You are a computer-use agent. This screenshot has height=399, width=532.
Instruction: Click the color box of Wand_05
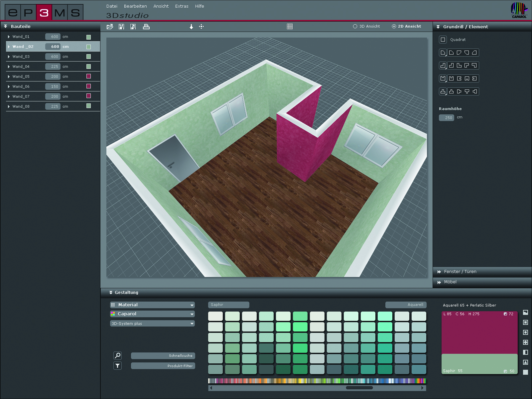(x=88, y=76)
